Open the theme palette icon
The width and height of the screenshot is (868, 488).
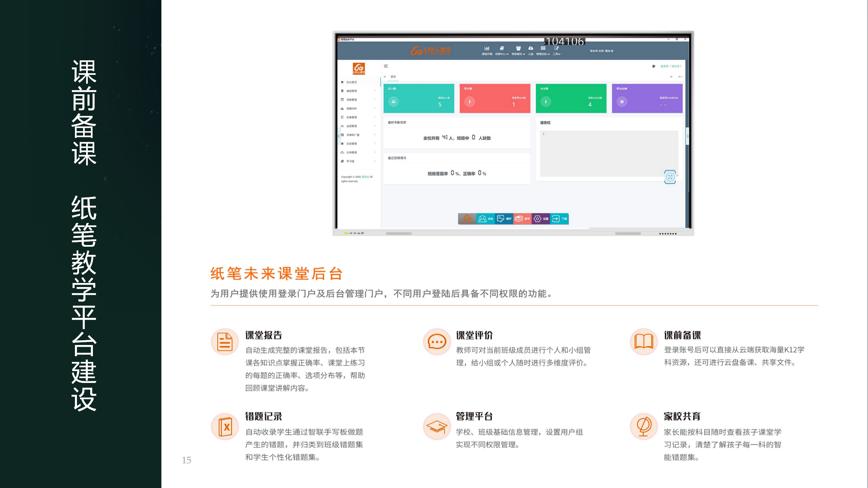click(654, 66)
